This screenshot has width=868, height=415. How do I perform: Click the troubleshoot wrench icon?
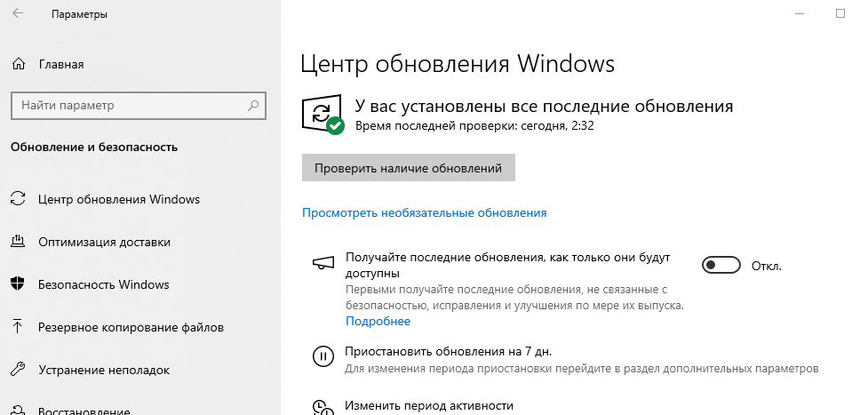[19, 370]
